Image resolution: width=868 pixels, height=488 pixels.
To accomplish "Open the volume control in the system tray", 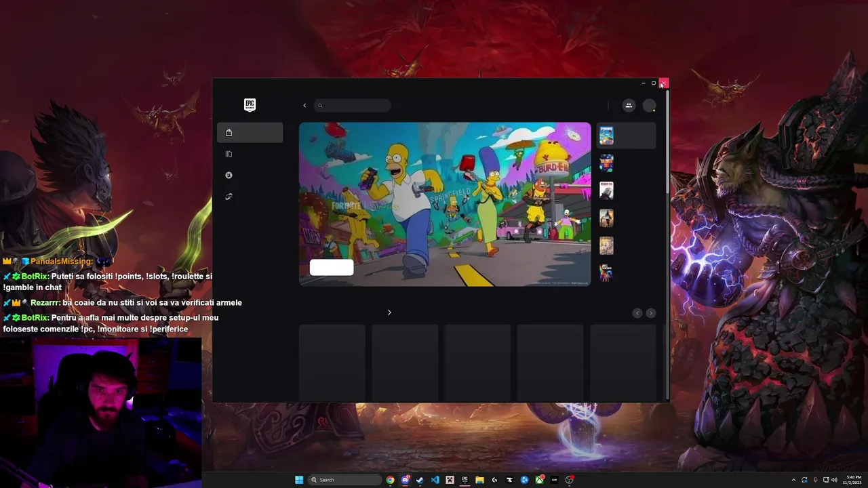I will (x=834, y=480).
